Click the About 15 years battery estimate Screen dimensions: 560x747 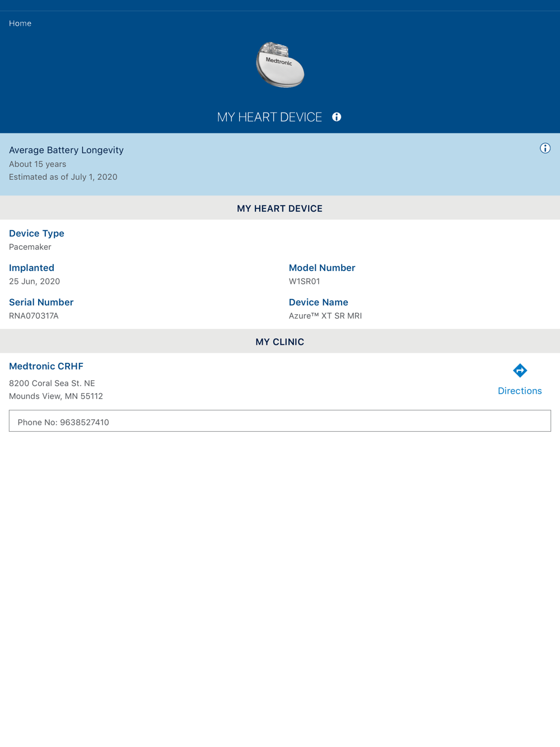pos(38,164)
